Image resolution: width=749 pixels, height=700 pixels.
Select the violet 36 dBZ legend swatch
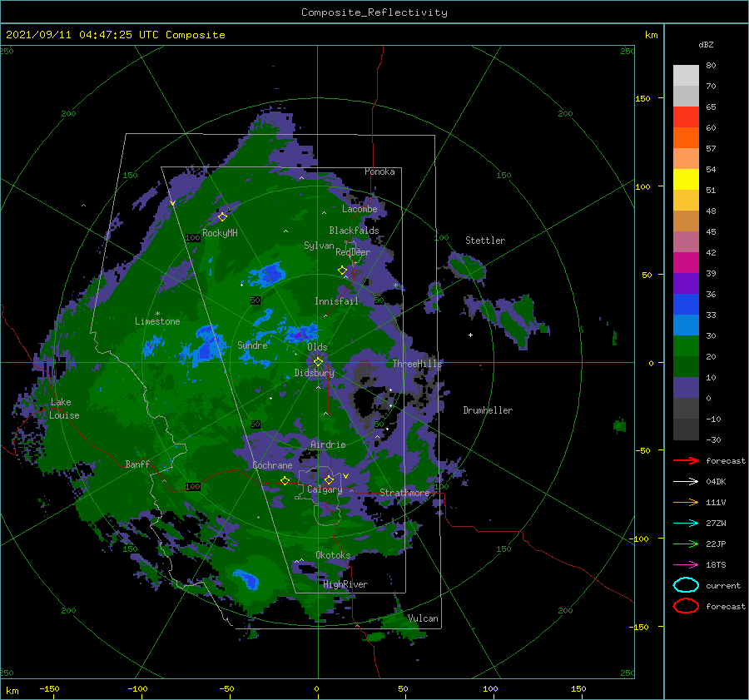click(686, 284)
